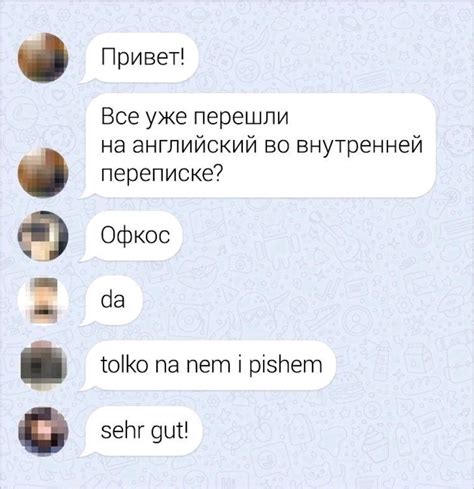Screen dimensions: 474x489
Task: Click the word "переписке?" in the long message
Action: 161,174
